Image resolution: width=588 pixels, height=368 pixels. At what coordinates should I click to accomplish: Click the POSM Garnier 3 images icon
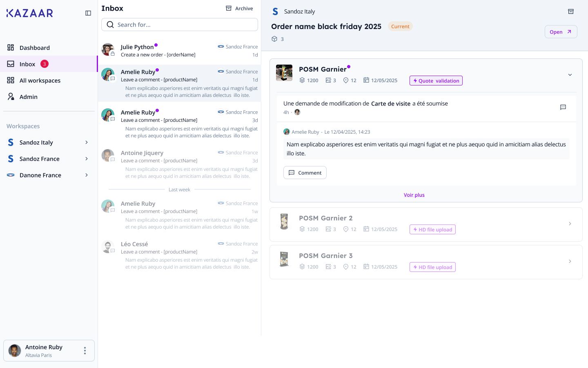pos(328,267)
